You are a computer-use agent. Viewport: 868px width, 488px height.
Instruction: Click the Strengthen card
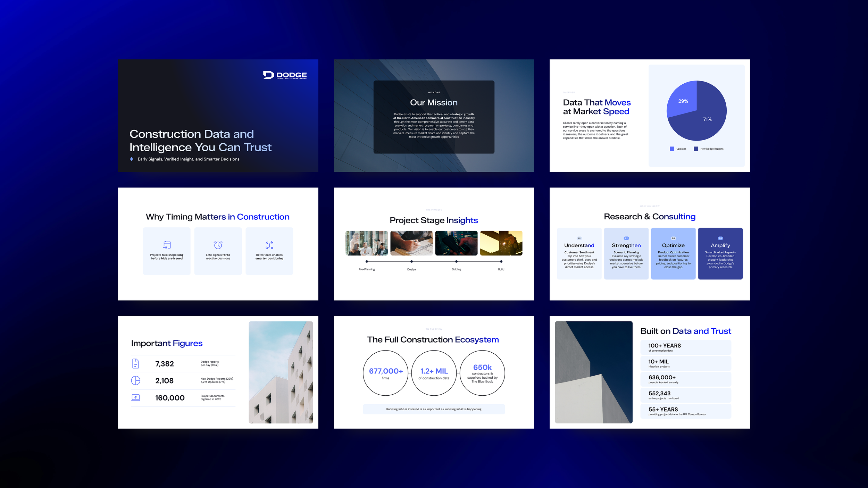(x=626, y=253)
